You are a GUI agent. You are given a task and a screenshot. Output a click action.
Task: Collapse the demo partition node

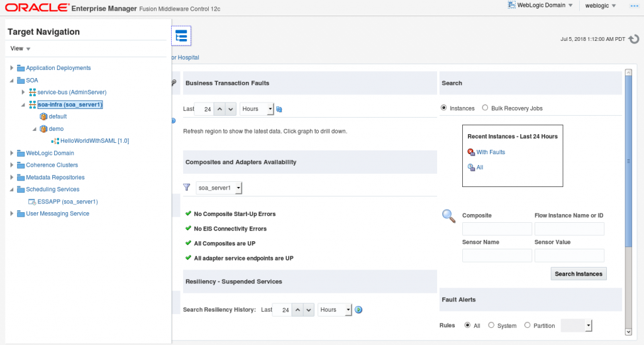click(35, 128)
